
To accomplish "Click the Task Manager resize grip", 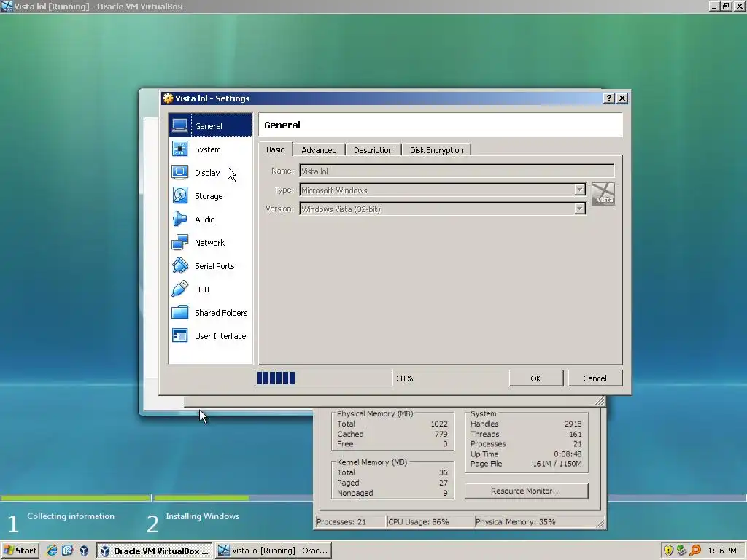I will tap(600, 524).
